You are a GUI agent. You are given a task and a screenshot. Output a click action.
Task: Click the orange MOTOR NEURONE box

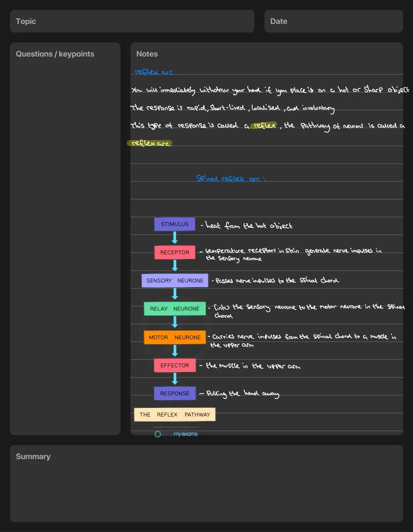pyautogui.click(x=175, y=337)
